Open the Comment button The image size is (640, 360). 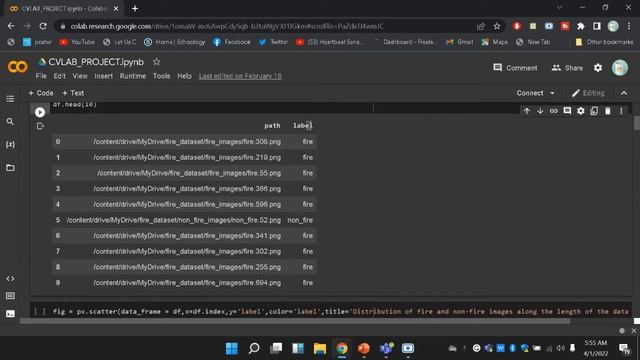point(515,68)
